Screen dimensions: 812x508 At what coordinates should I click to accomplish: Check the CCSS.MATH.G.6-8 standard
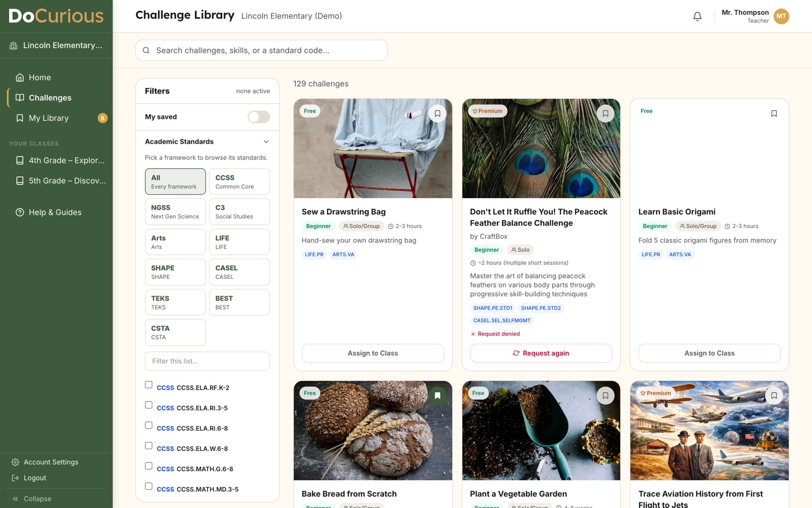coord(149,466)
